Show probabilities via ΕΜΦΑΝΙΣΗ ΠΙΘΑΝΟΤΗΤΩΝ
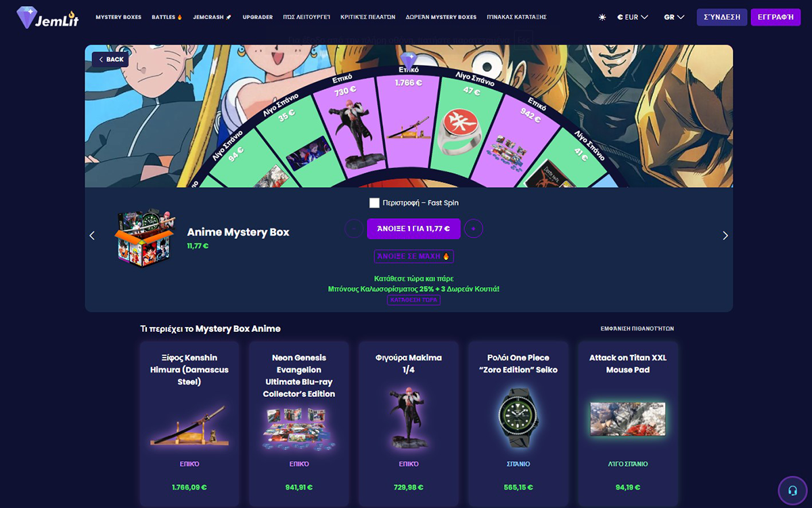812x508 pixels. [637, 329]
